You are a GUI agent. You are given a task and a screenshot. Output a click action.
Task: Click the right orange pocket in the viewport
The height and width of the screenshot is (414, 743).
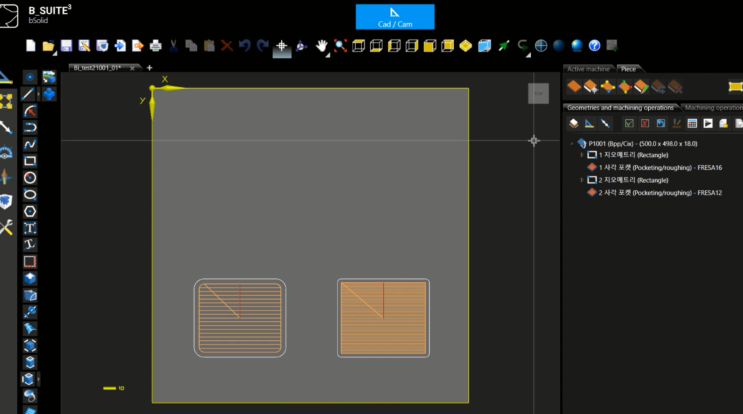click(x=383, y=318)
